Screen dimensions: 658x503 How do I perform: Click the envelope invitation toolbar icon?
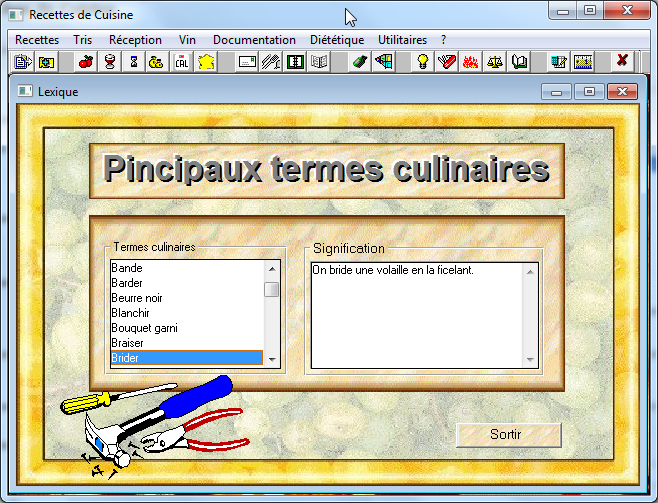[247, 62]
